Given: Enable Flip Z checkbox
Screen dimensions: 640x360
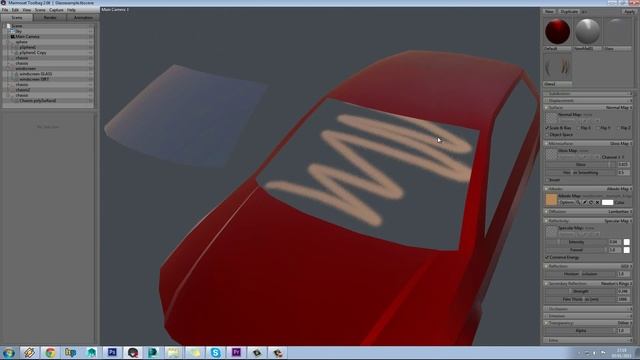Looking at the screenshot, I should pyautogui.click(x=618, y=128).
